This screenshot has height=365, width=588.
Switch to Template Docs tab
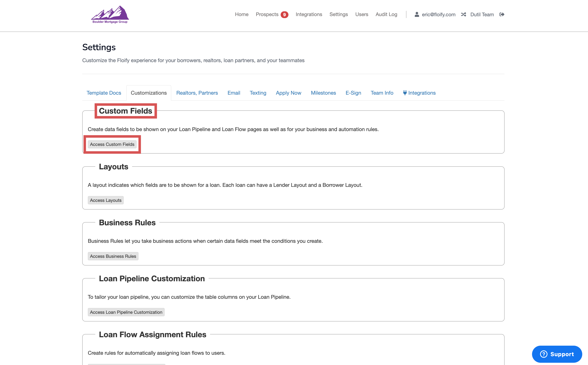point(104,93)
